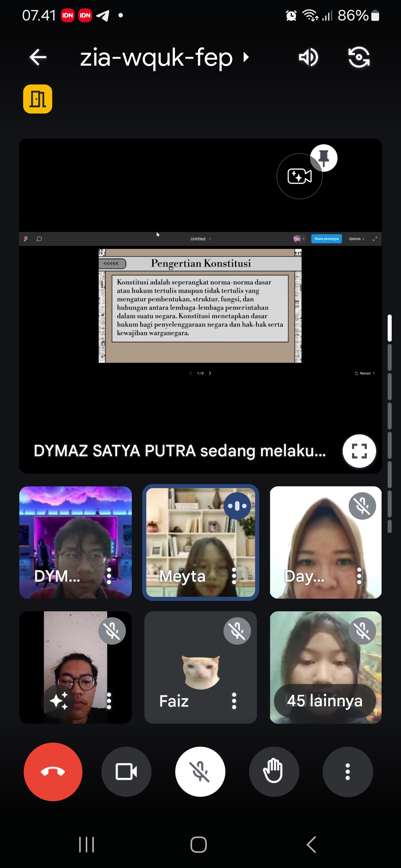Tap the back arrow to leave meeting view

(x=38, y=57)
